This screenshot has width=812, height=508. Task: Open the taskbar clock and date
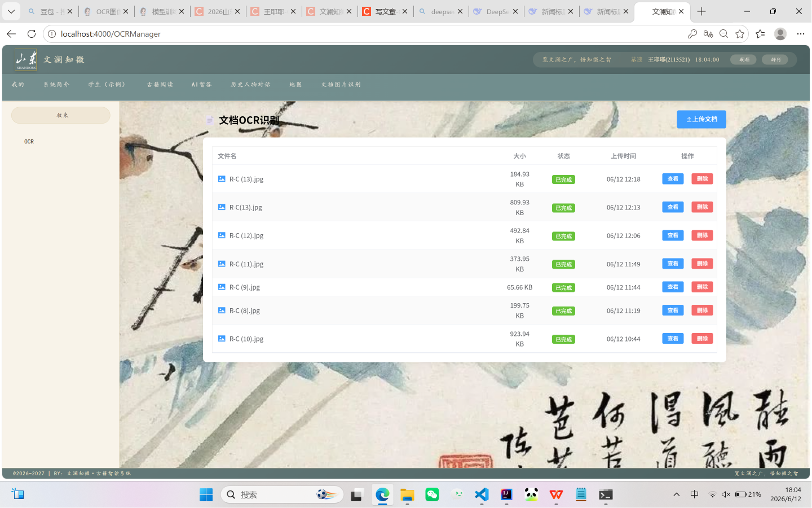[x=785, y=494]
